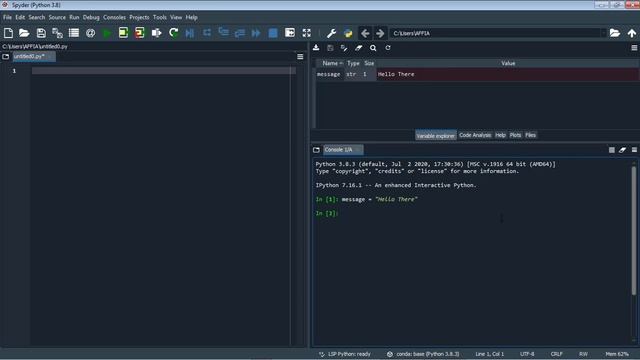Click the Hello There value cell
This screenshot has height=360, width=640.
click(x=507, y=74)
